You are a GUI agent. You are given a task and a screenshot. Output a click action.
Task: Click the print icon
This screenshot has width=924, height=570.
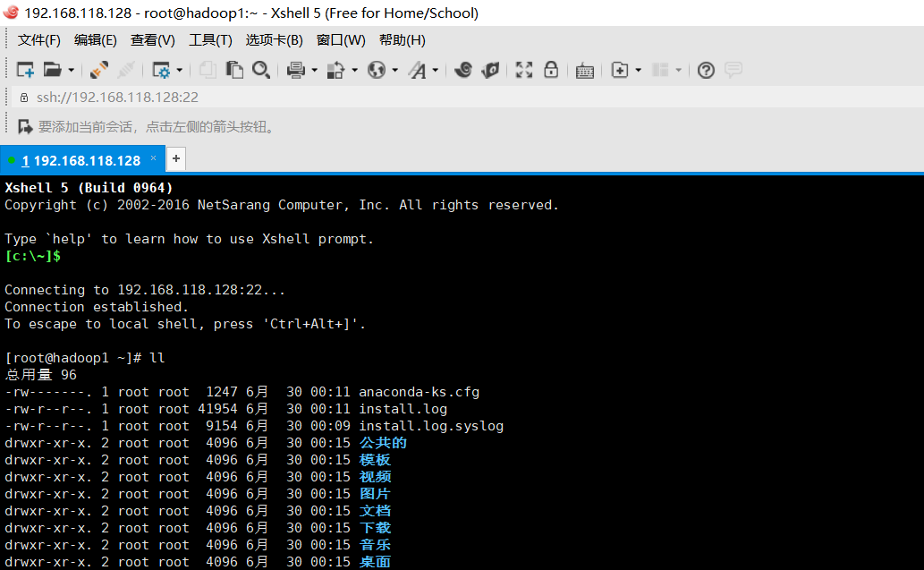tap(296, 70)
